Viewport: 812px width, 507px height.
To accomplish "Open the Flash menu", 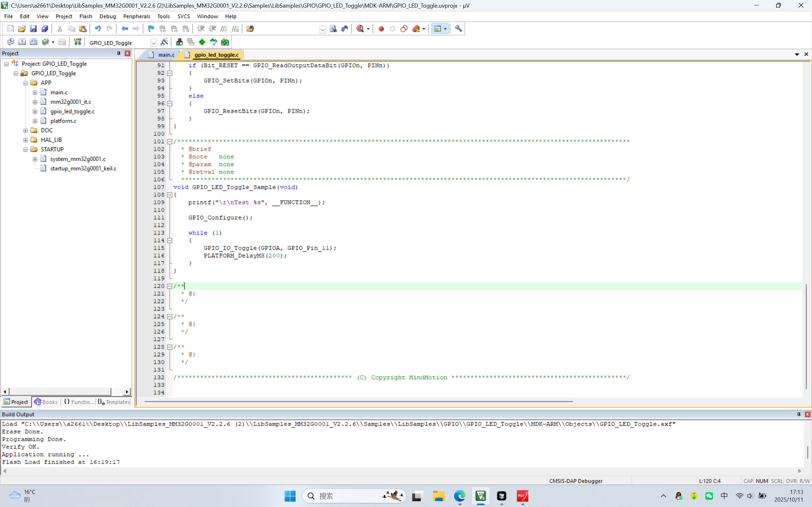I will [86, 16].
